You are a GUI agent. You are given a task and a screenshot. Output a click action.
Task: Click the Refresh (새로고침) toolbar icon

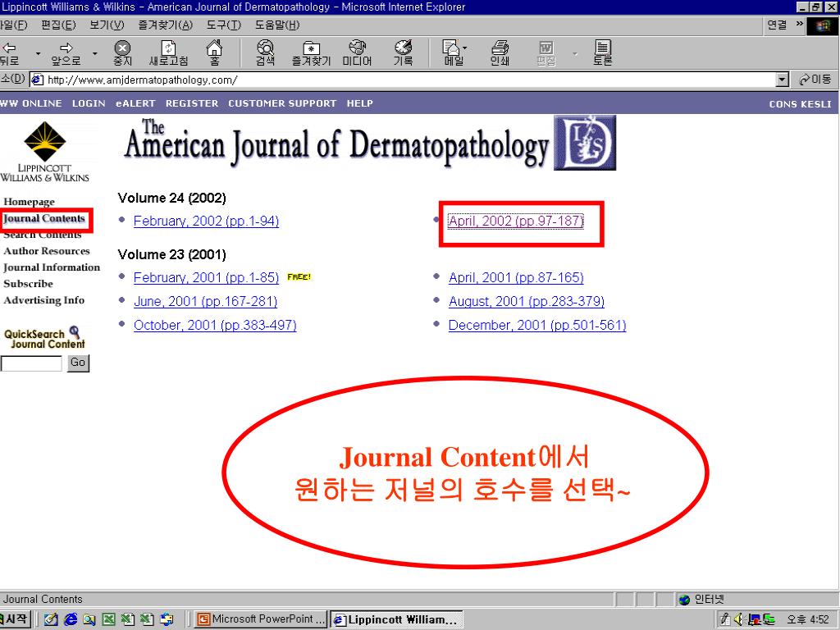pyautogui.click(x=168, y=53)
